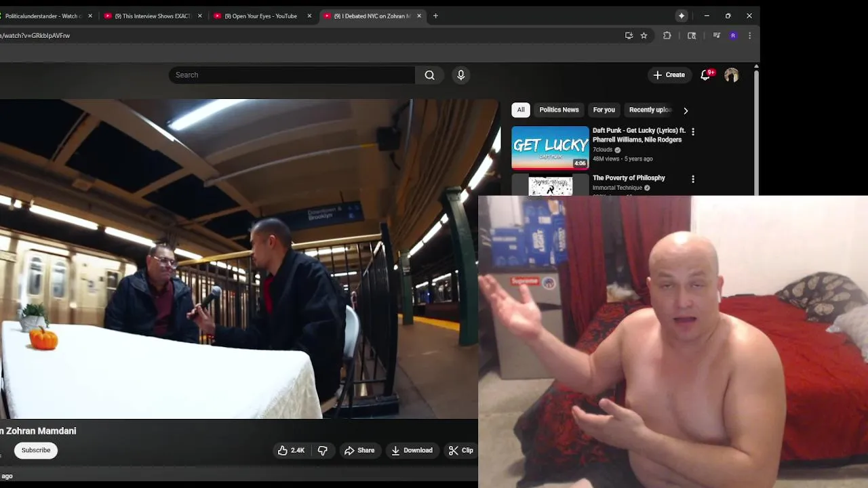
Task: Like the video with thumbs up
Action: coord(291,450)
